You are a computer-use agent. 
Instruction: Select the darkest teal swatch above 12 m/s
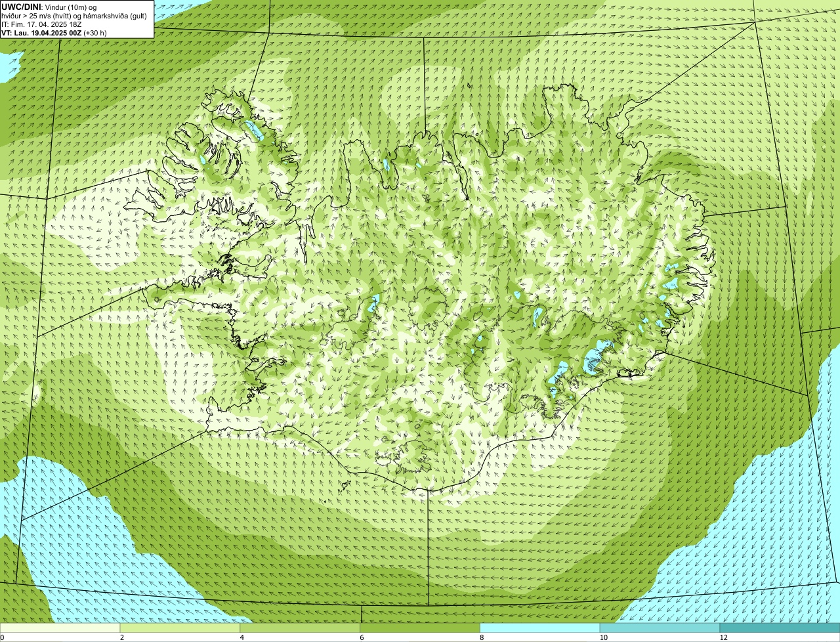point(780,628)
